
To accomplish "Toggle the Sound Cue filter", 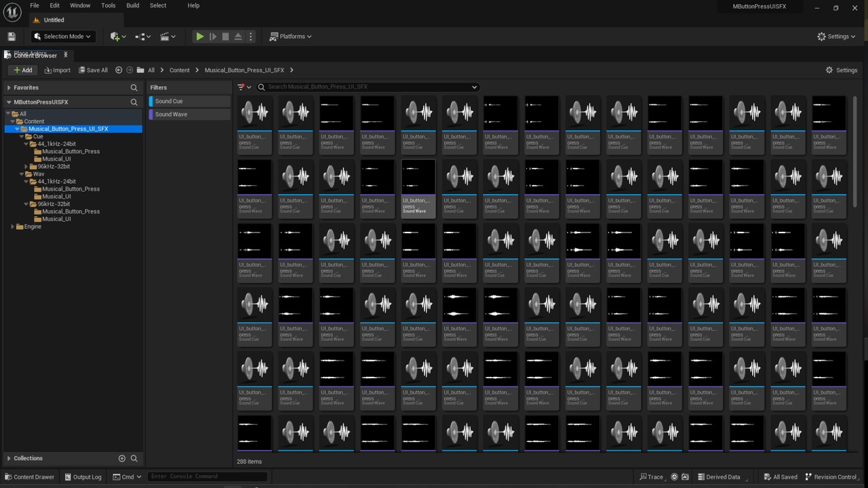I will click(189, 101).
